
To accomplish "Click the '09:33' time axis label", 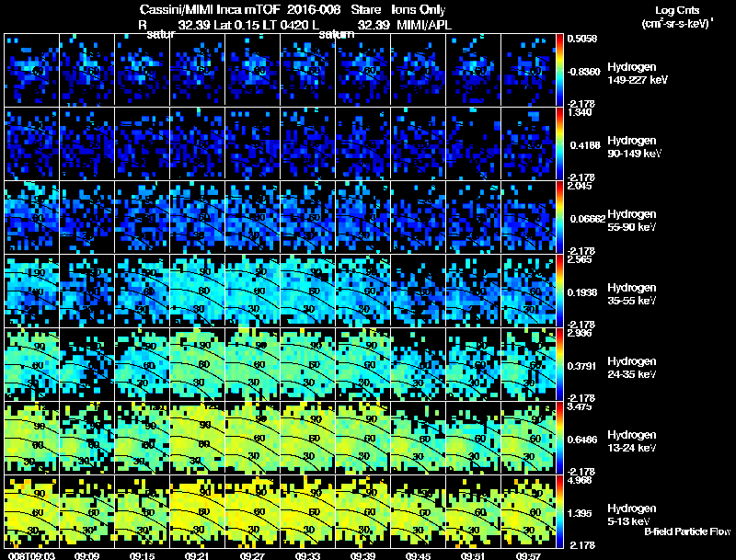I will pyautogui.click(x=307, y=556).
